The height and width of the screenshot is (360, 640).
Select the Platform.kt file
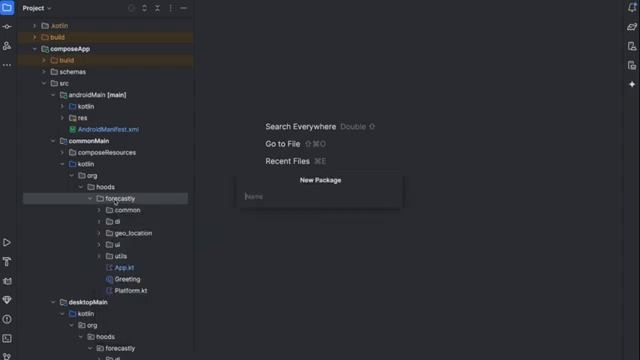(x=131, y=291)
